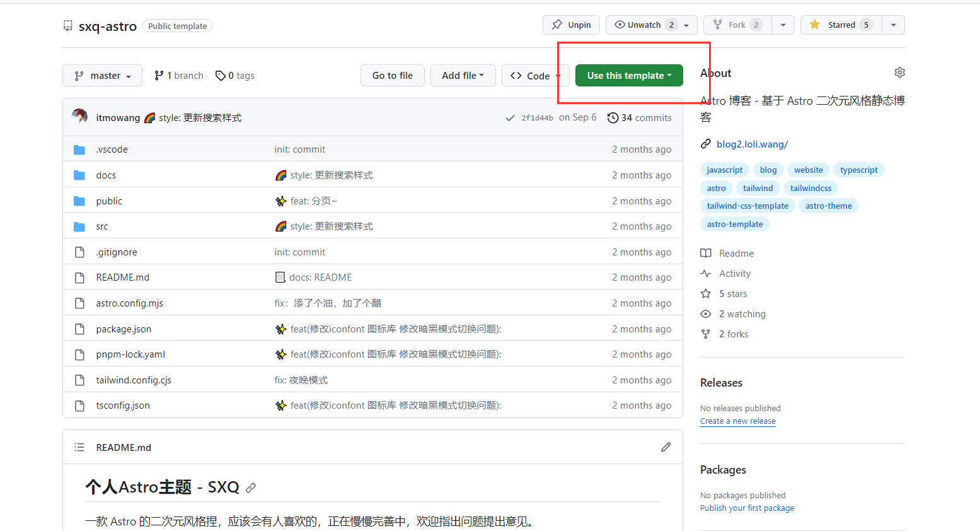
Task: Click the Releases heading link
Action: pyautogui.click(x=721, y=383)
